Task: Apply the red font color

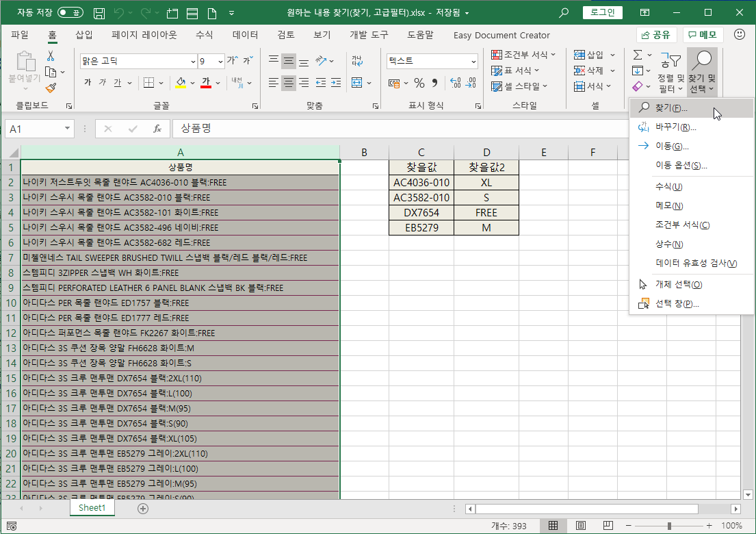Action: [x=207, y=82]
